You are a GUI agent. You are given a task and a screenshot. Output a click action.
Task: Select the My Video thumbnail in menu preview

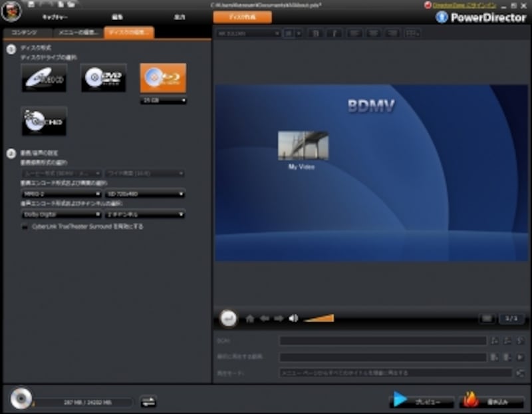point(303,145)
